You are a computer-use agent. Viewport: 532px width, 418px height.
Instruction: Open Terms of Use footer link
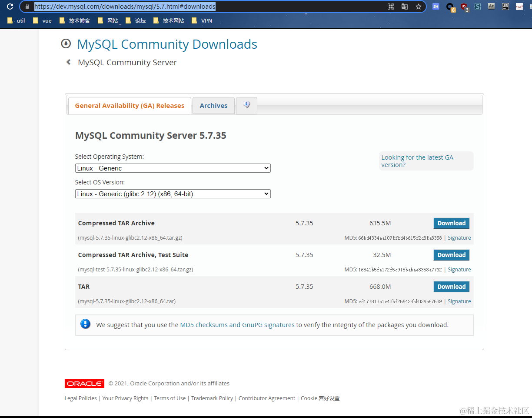170,398
